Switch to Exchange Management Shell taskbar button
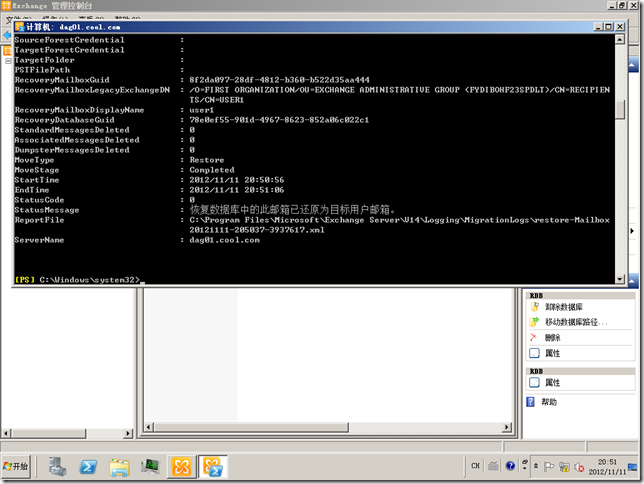 point(213,467)
